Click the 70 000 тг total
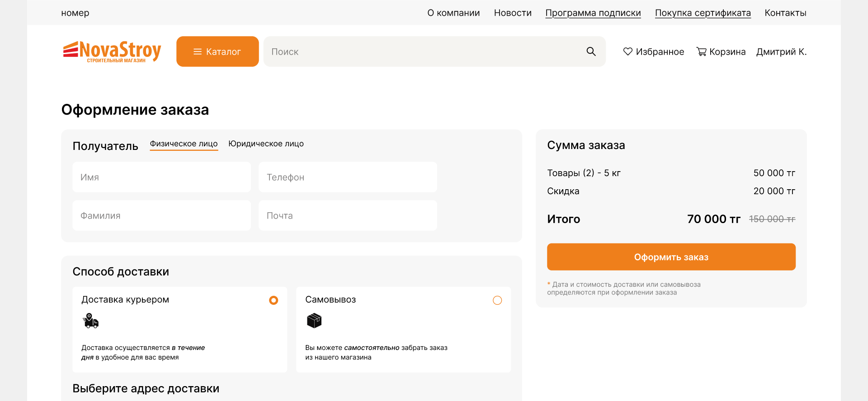 coord(714,219)
